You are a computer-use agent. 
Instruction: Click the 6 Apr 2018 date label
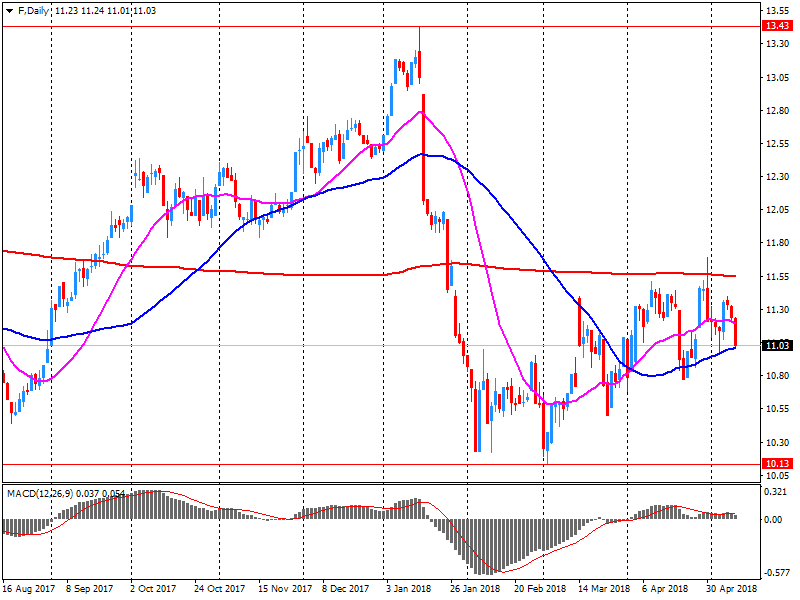[664, 589]
